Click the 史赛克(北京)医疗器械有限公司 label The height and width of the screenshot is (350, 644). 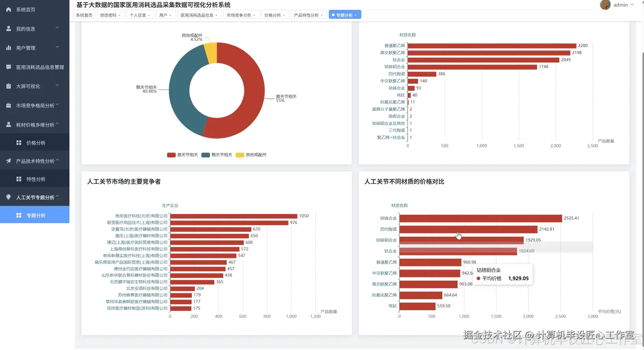139,229
